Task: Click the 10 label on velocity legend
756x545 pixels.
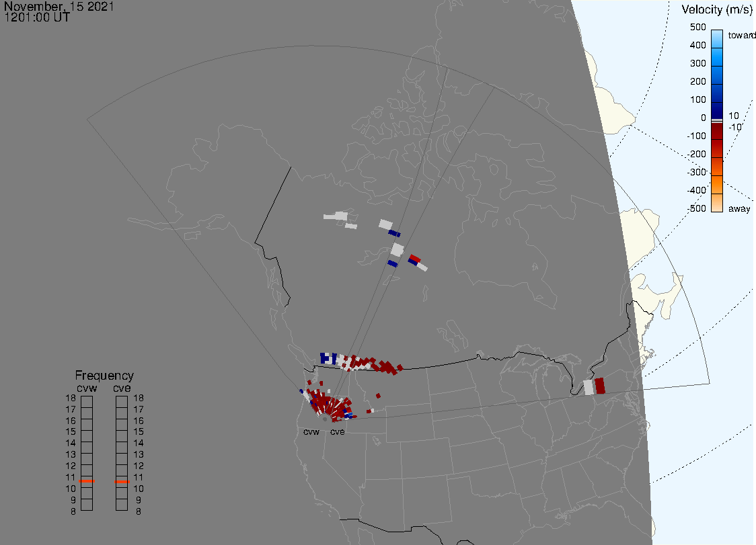Action: point(734,116)
